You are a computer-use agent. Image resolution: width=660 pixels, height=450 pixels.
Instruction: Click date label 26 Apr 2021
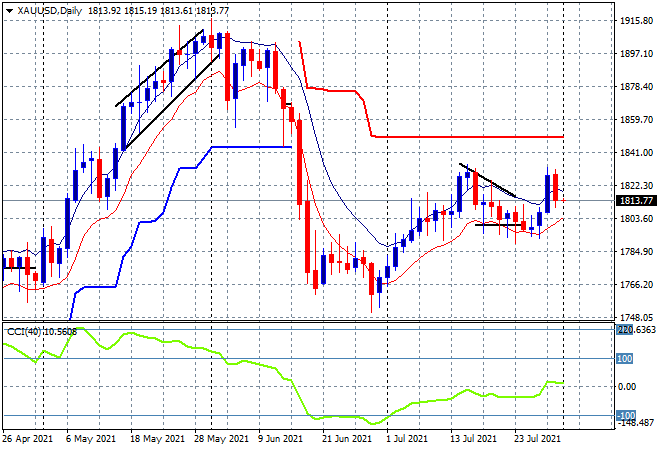(28, 439)
